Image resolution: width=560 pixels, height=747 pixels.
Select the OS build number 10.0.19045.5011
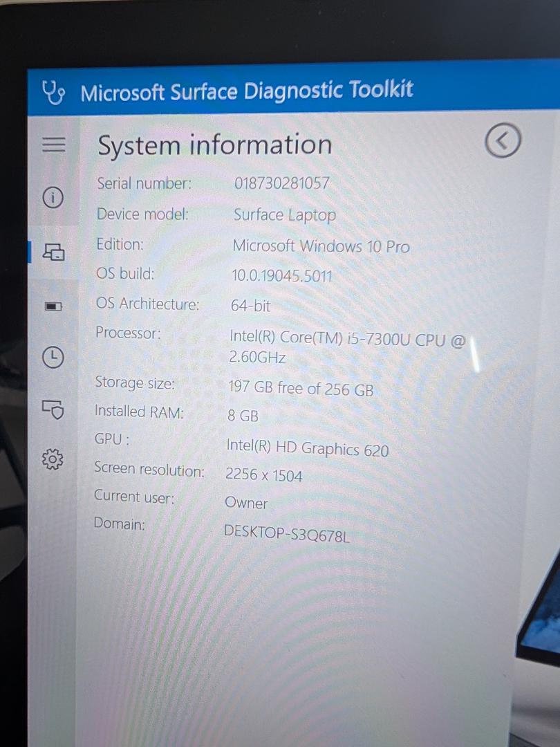[x=281, y=277]
